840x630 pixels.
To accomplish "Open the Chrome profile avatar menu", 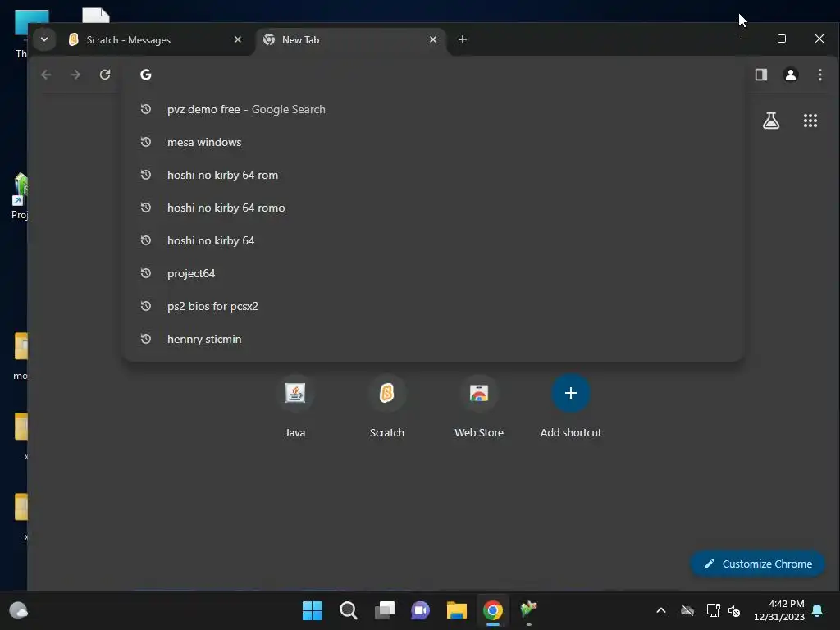I will [791, 75].
